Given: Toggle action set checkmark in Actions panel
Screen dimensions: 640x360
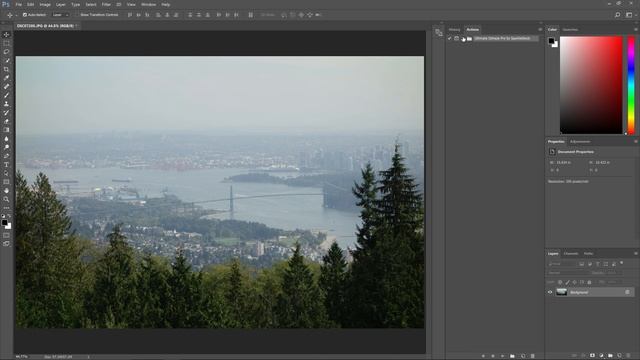Looking at the screenshot, I should point(449,38).
